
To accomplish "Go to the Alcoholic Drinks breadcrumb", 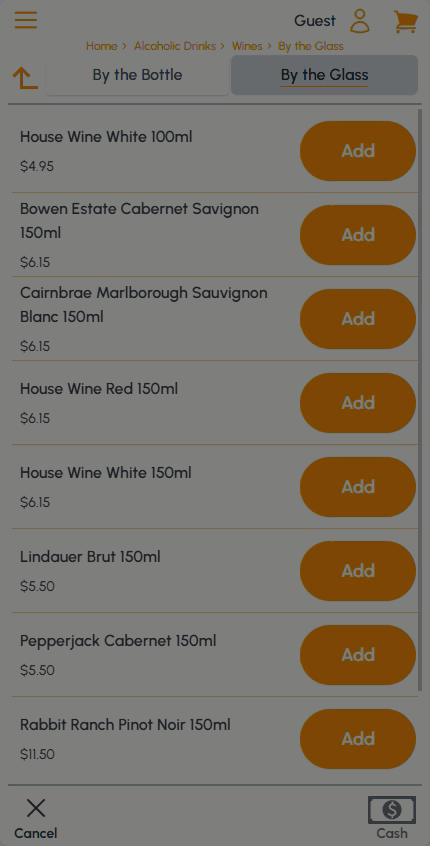I will point(175,46).
